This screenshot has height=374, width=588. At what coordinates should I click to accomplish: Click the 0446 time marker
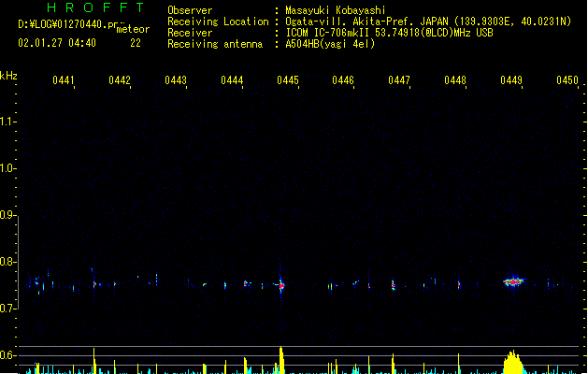point(343,80)
